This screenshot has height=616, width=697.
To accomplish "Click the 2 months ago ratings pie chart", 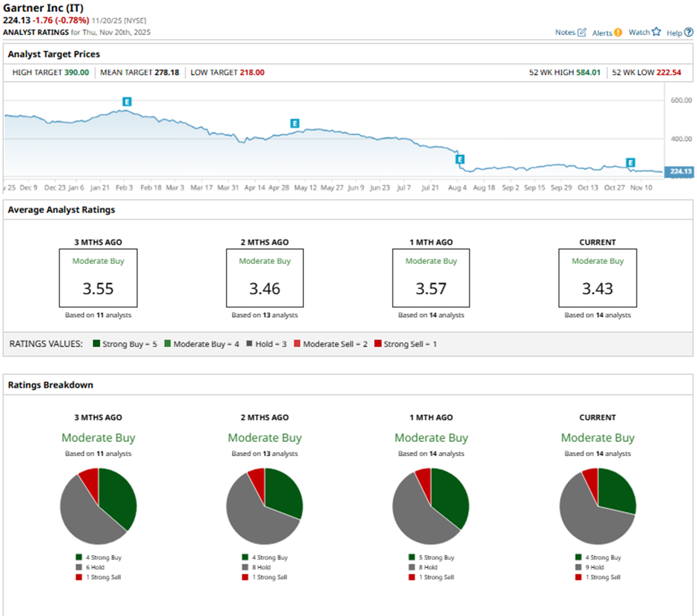I will [265, 506].
